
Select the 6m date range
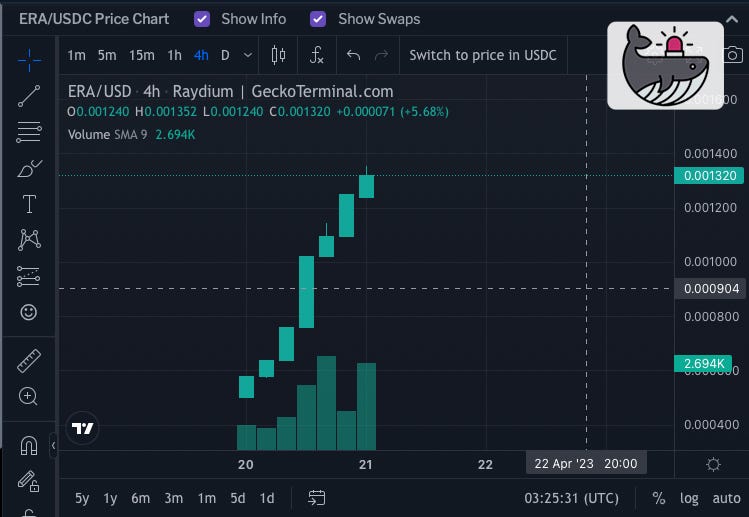[x=140, y=498]
